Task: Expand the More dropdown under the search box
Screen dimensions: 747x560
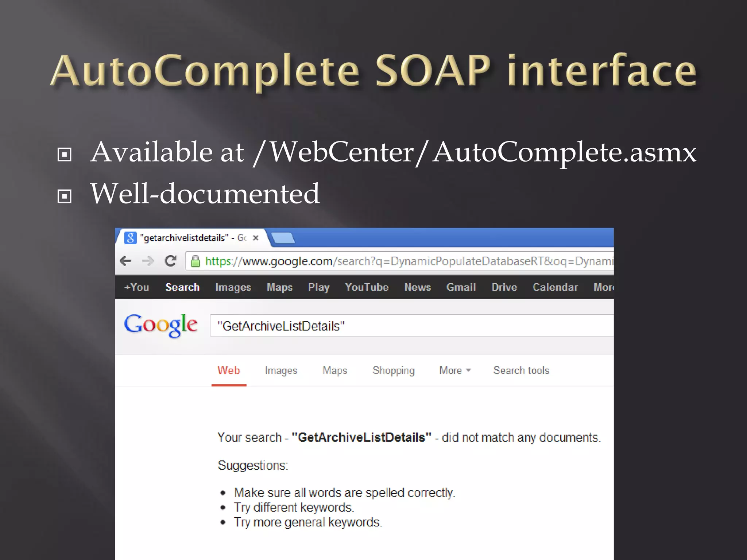Action: [455, 370]
